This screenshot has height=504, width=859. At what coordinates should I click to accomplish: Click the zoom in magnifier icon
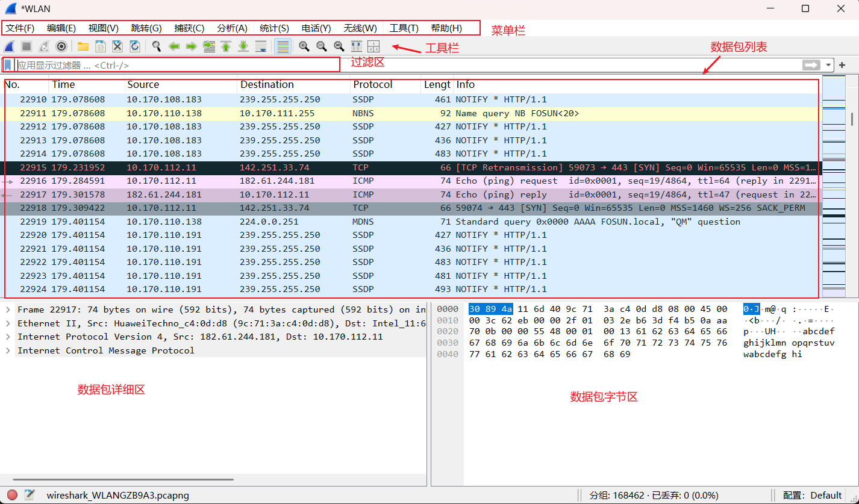click(x=304, y=46)
